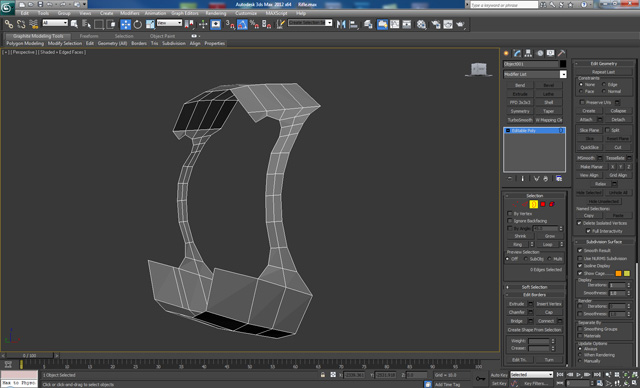640x388 pixels.
Task: Activate the Select and Scale tool
Action: click(150, 24)
